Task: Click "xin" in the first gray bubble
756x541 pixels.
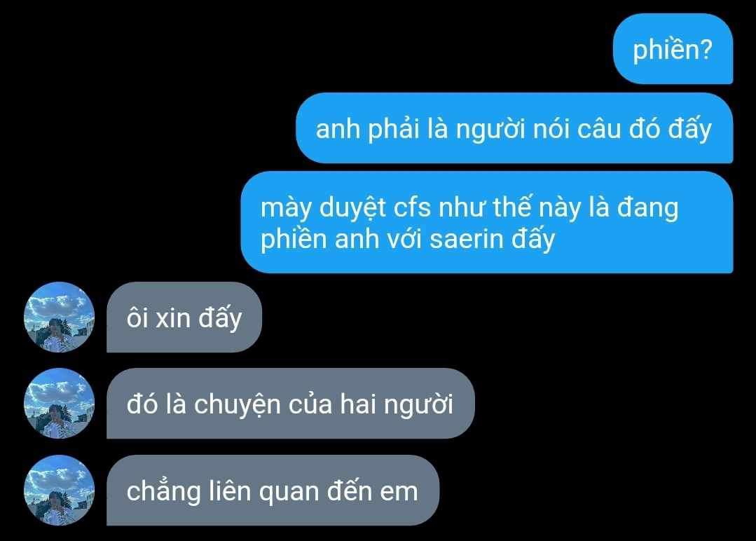Action: [173, 319]
